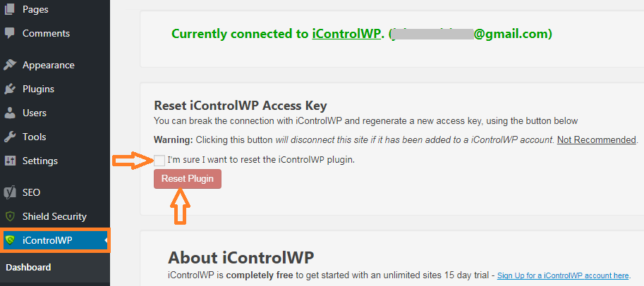Click the Plugins plug icon
644x286 pixels.
[9, 89]
